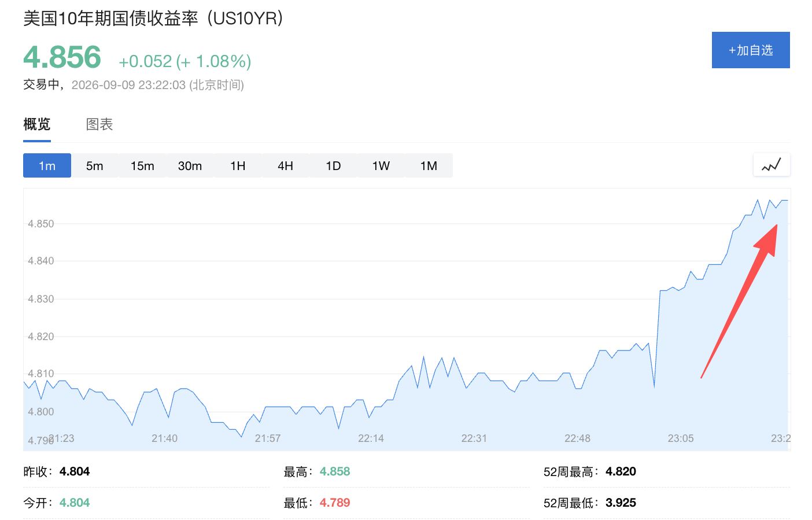Click the current yield 4.856
812x520 pixels.
pyautogui.click(x=62, y=57)
